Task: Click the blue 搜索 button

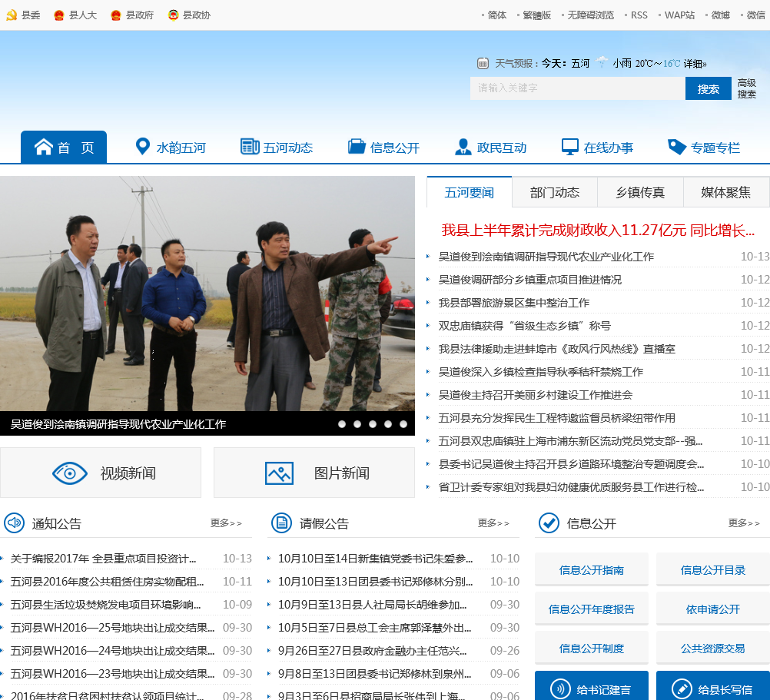Action: 708,89
